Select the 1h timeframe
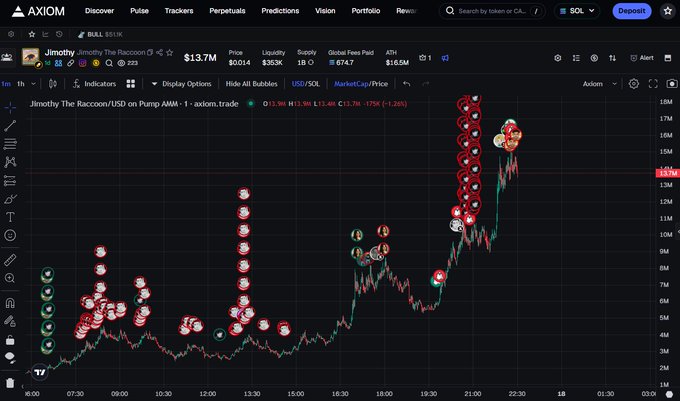680x401 pixels. [21, 84]
